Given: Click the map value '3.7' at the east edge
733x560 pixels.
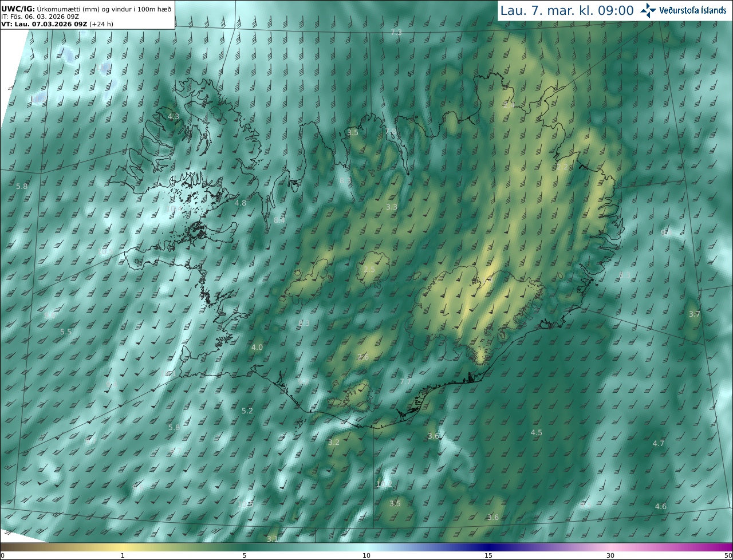Looking at the screenshot, I should tap(695, 314).
